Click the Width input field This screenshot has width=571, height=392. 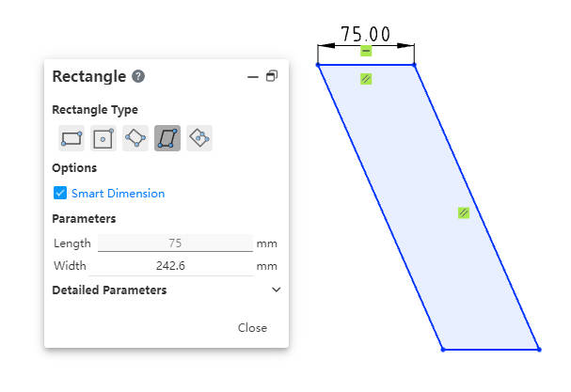175,266
